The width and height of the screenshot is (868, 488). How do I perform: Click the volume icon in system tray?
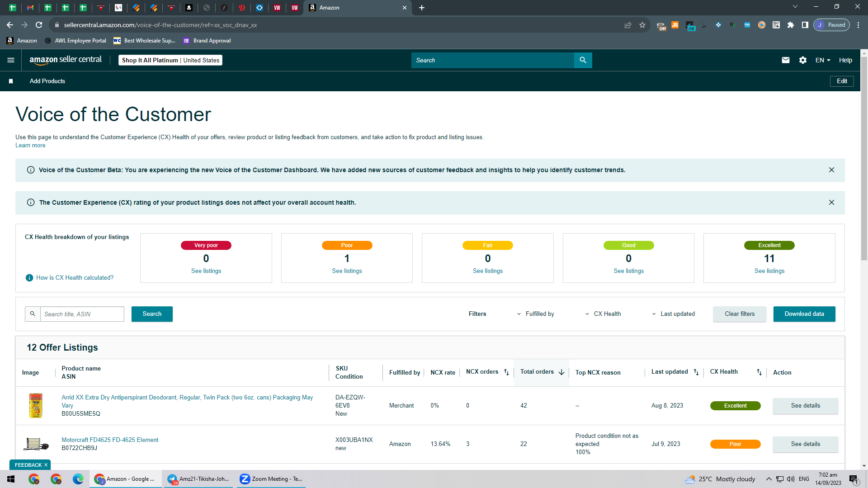[x=791, y=479]
